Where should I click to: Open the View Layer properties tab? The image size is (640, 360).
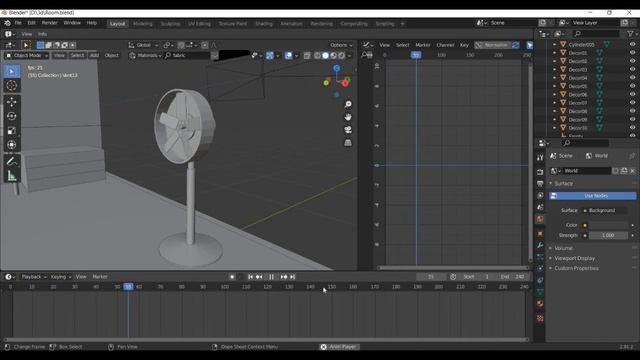point(540,196)
